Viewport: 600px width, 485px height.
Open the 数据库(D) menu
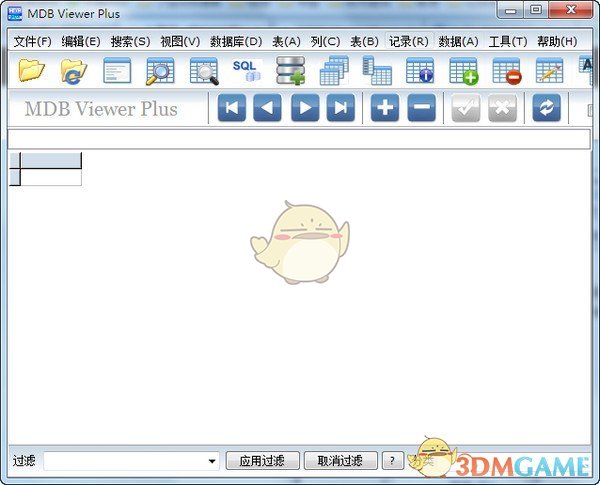pyautogui.click(x=236, y=41)
